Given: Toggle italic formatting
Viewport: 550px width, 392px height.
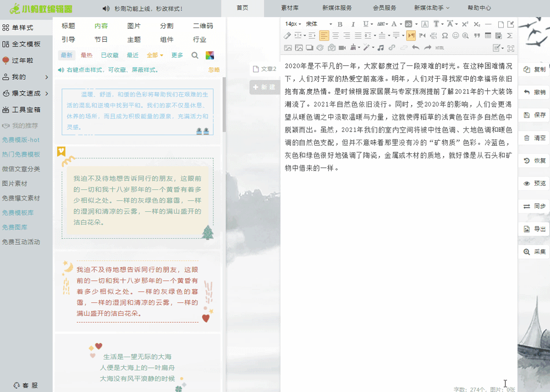Looking at the screenshot, I should point(353,24).
